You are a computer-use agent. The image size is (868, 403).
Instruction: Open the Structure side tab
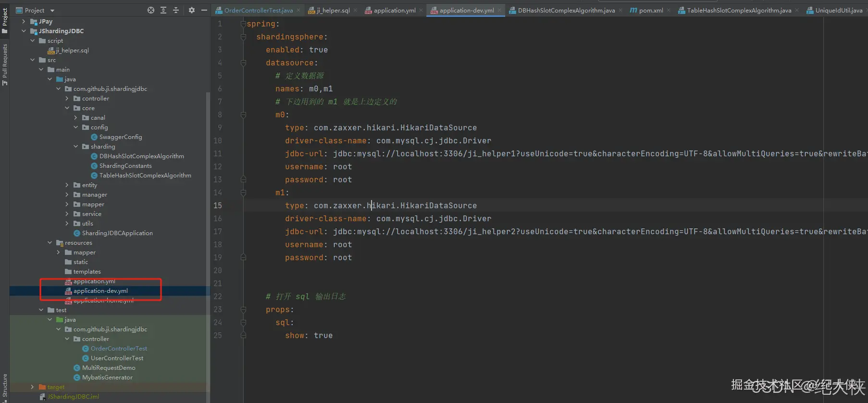tap(5, 388)
